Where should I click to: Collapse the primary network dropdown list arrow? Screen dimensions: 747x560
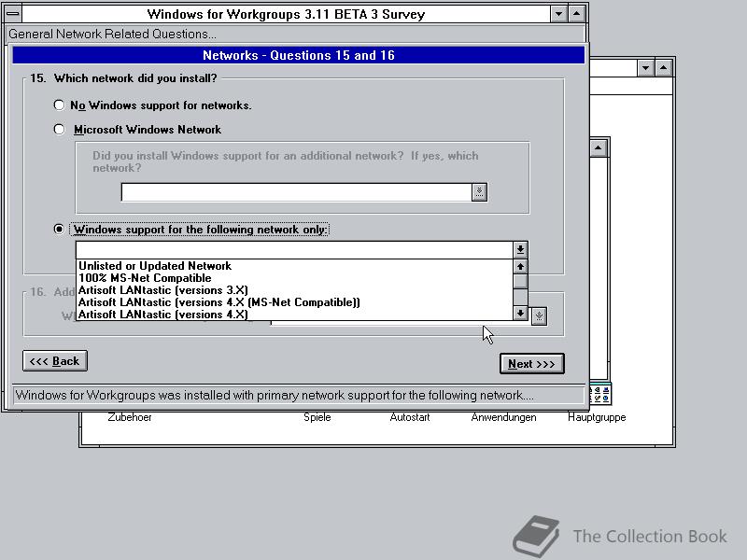(520, 249)
